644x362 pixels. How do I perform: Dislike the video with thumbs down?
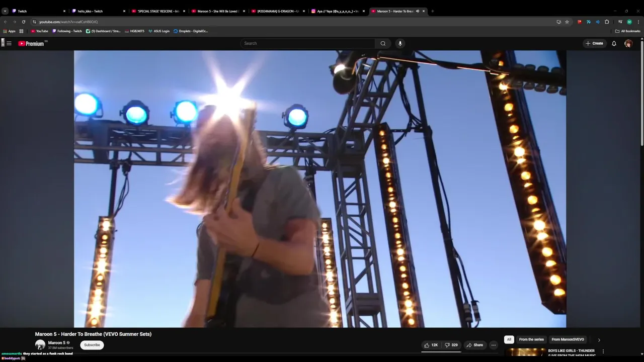tap(451, 345)
